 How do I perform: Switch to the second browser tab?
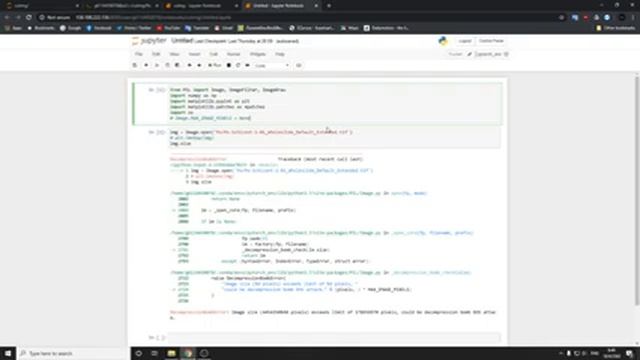(x=122, y=6)
